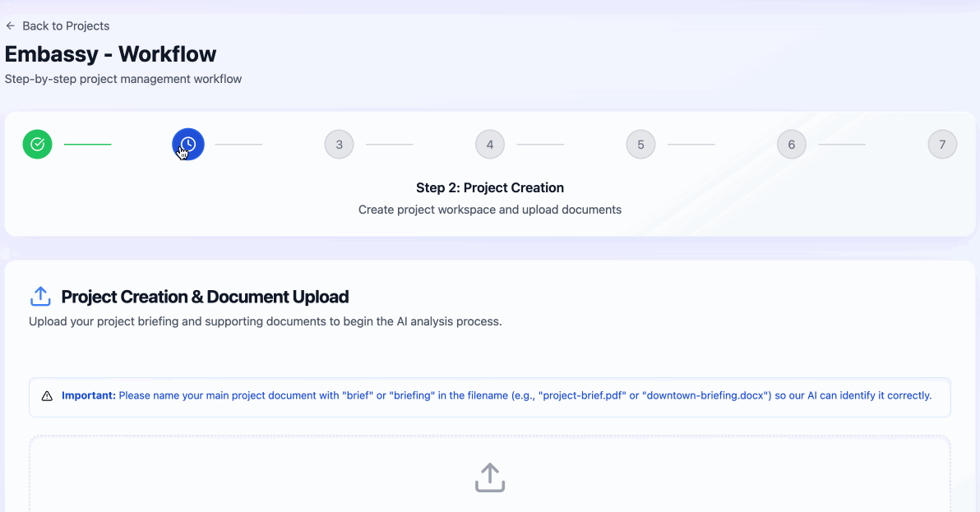This screenshot has width=980, height=512.
Task: Click the warning triangle in the Important notice
Action: (x=47, y=396)
